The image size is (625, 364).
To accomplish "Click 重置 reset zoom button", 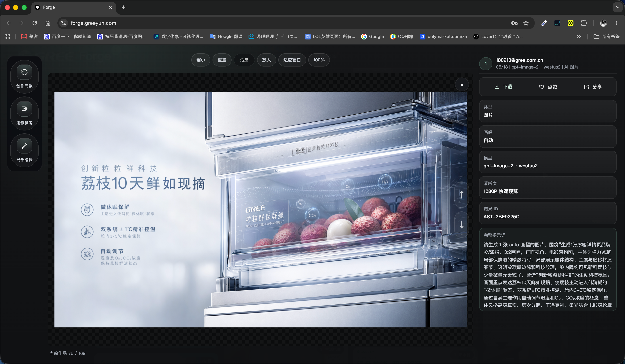I will (x=222, y=60).
